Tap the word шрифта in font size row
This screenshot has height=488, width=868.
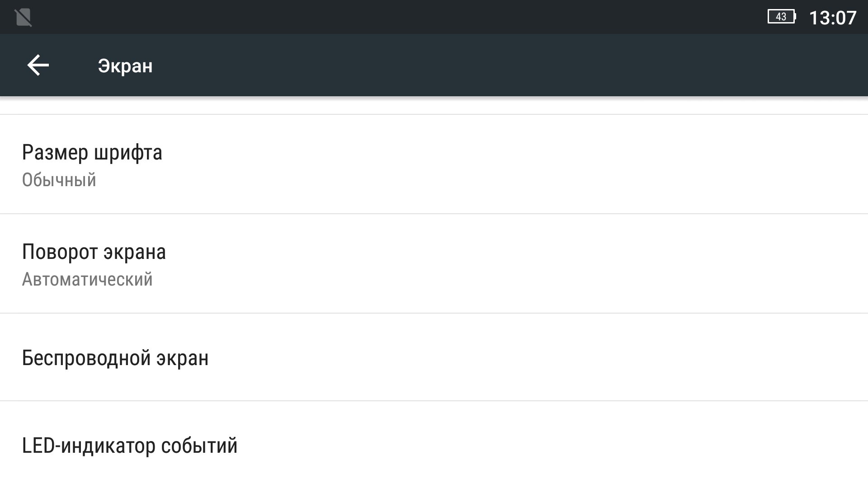(x=128, y=153)
